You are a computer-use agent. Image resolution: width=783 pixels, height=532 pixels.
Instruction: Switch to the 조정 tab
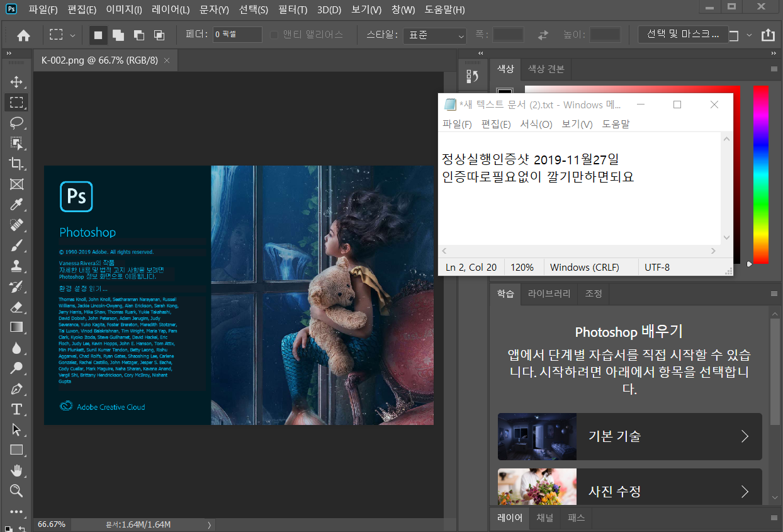pos(594,293)
